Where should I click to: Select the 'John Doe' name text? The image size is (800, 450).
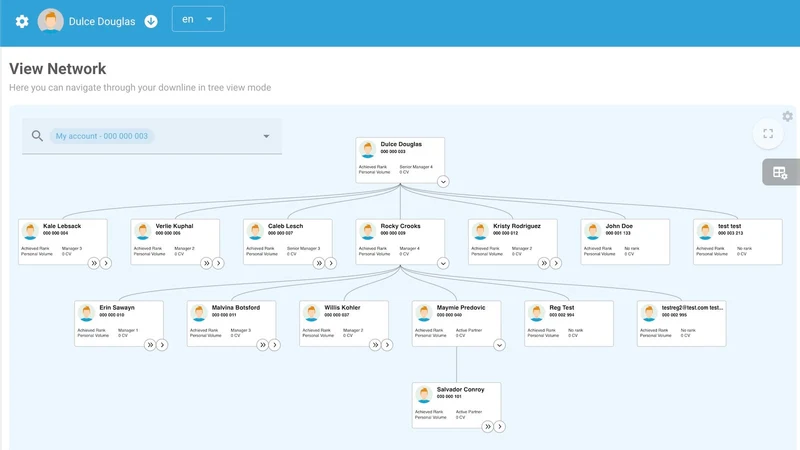tap(619, 226)
